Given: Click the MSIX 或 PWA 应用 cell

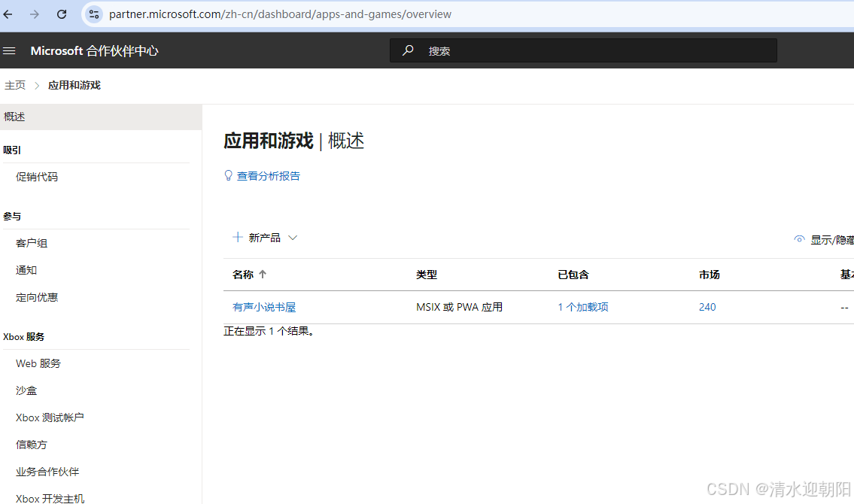Looking at the screenshot, I should click(459, 307).
